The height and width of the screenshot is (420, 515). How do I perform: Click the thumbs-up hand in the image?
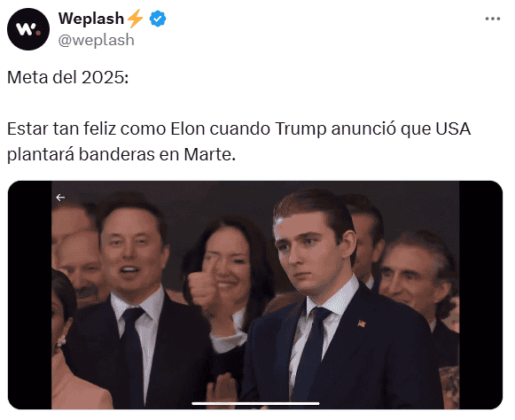(x=203, y=284)
